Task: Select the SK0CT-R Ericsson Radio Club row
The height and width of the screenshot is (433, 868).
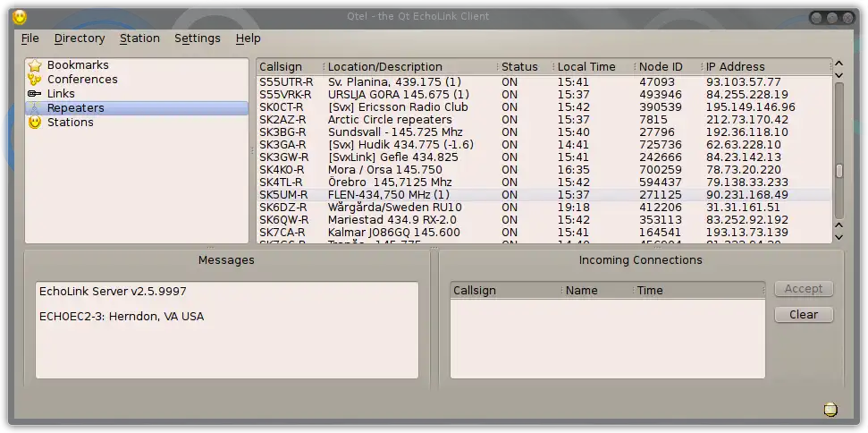Action: point(544,107)
